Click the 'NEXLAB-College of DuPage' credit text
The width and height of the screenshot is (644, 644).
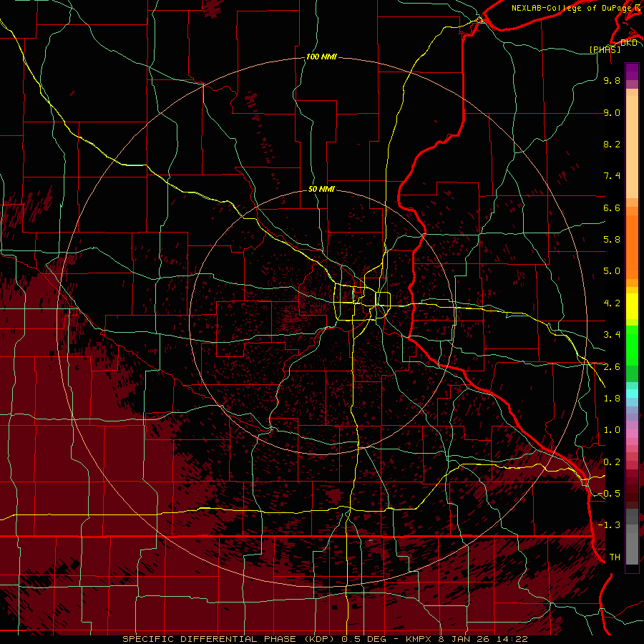pyautogui.click(x=571, y=8)
